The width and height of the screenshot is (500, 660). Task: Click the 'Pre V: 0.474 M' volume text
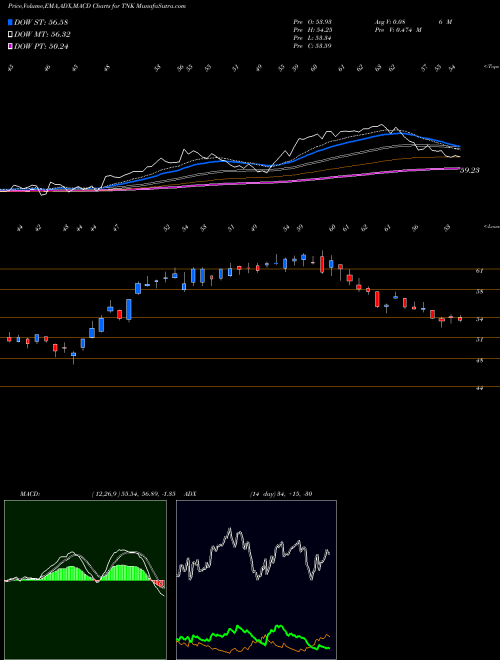pyautogui.click(x=397, y=30)
